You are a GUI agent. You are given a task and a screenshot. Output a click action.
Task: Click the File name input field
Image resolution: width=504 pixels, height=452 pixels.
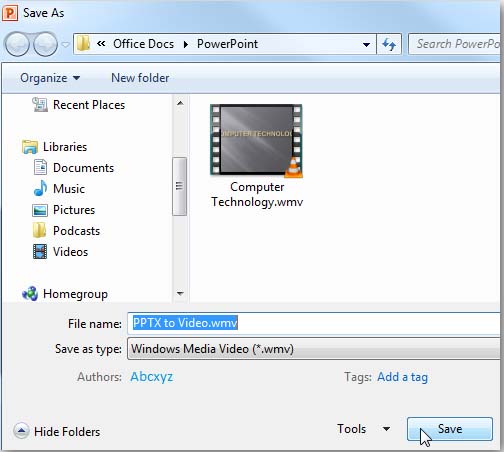tap(313, 323)
